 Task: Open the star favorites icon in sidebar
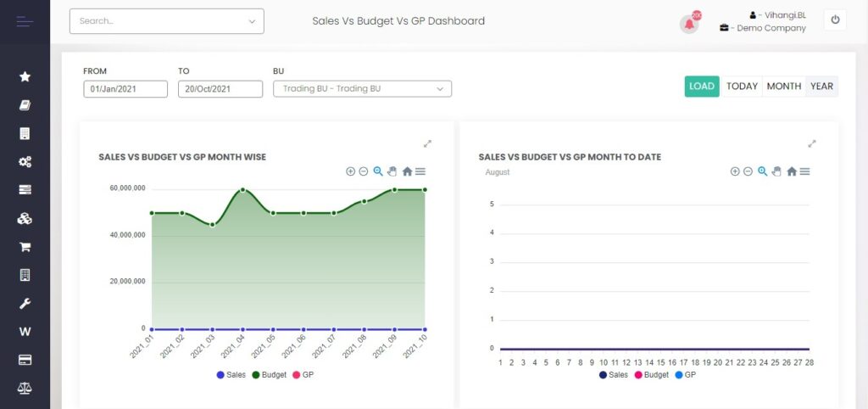(x=25, y=76)
